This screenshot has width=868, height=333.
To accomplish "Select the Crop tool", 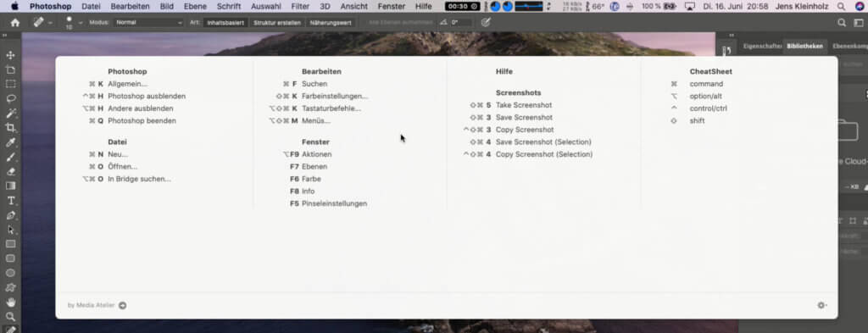I will [10, 128].
